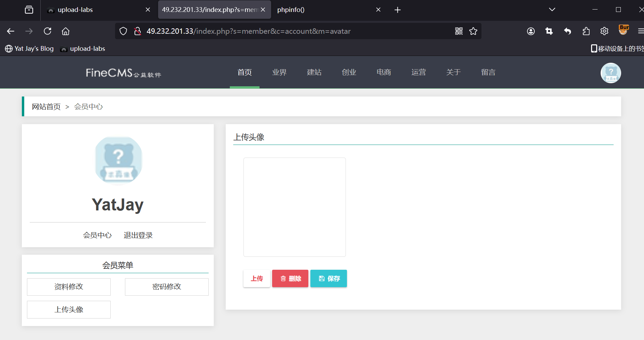The height and width of the screenshot is (340, 644).
Task: Reload the current page
Action: 47,31
